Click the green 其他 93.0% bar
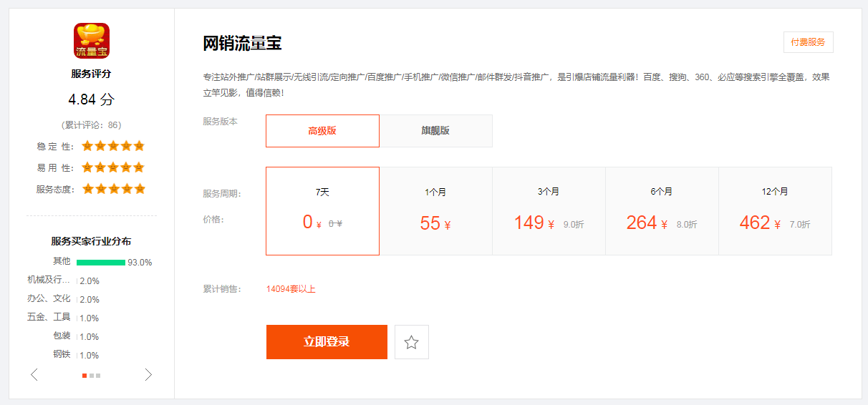This screenshot has width=868, height=405. (x=101, y=263)
